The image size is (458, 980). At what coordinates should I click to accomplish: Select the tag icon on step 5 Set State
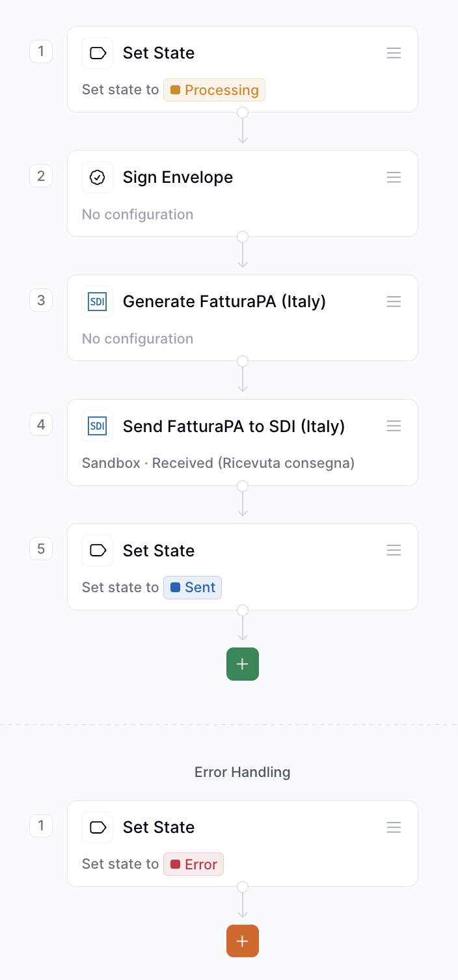[x=97, y=551]
